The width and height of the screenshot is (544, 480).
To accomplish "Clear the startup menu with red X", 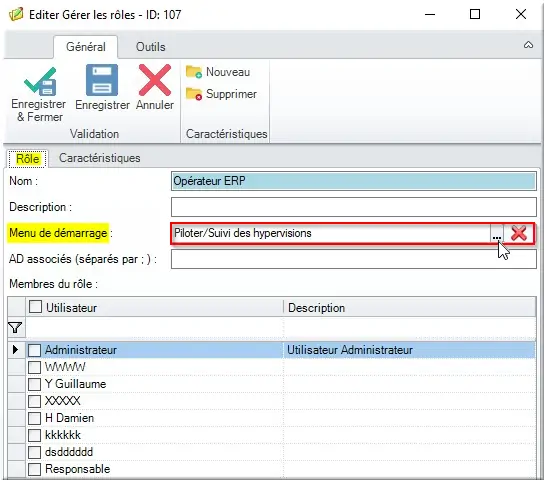I will click(x=519, y=233).
